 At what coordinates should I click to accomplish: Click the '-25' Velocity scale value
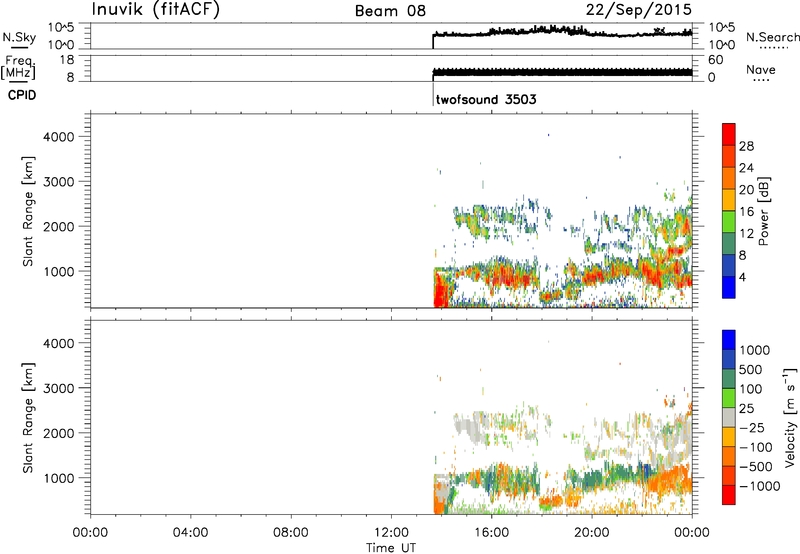tap(752, 427)
